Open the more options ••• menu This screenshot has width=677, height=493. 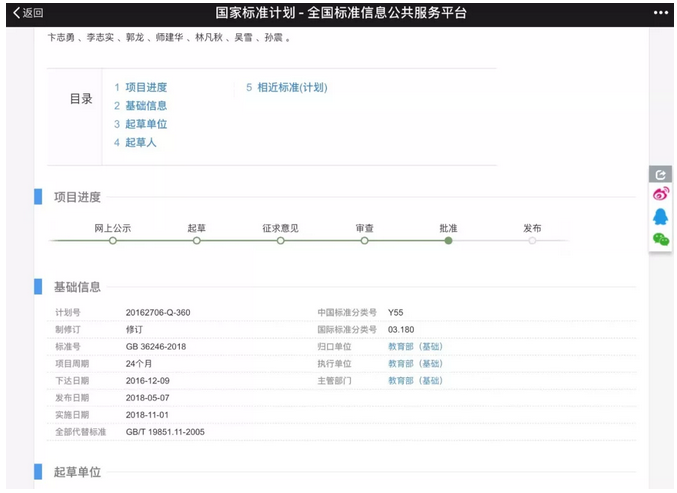[660, 13]
